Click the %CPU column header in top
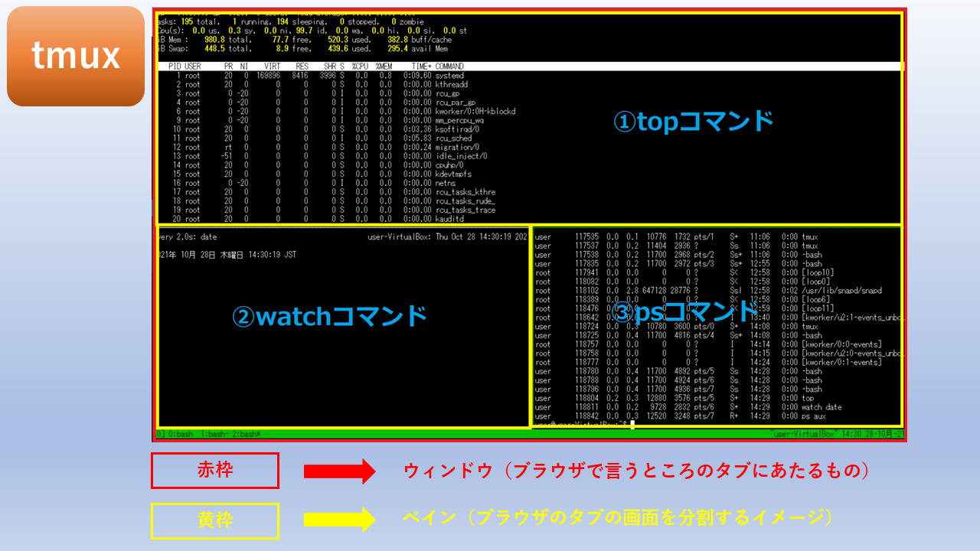 (x=360, y=67)
